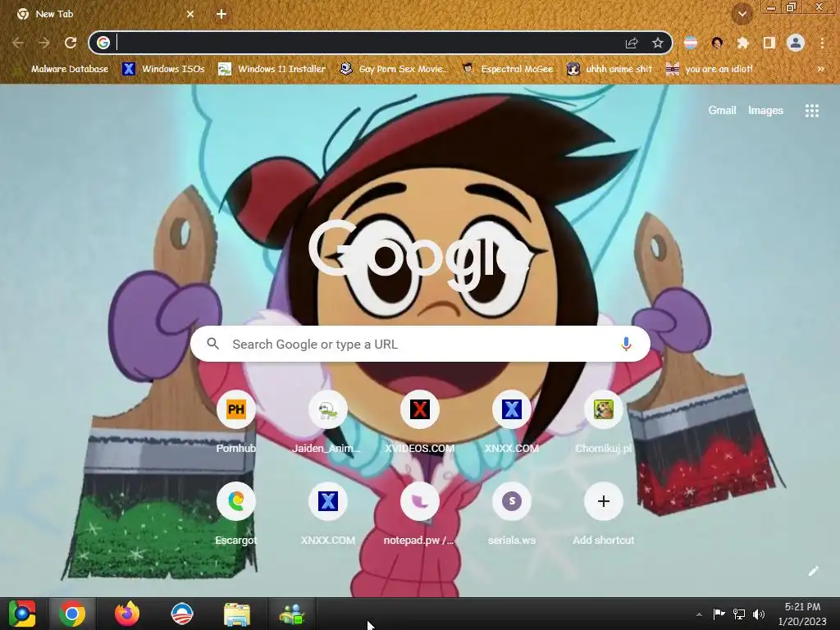Bookmark this tab with the star icon

pos(657,43)
